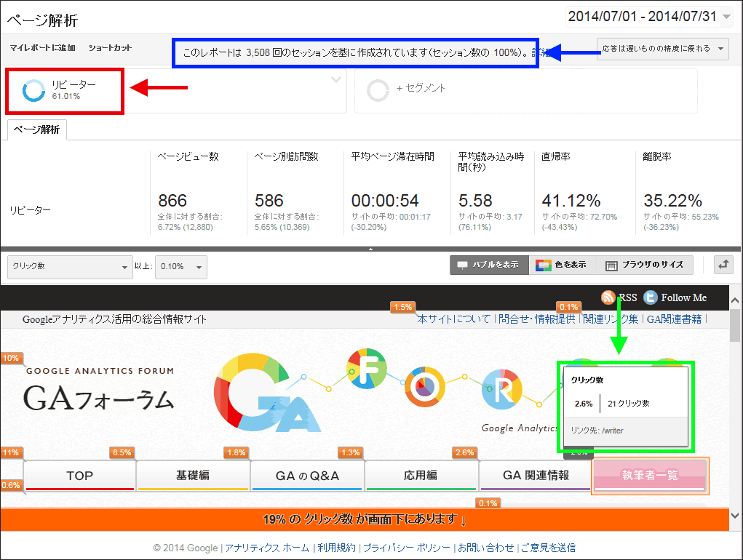Click the 問合せ･情報提供 link
The image size is (743, 560).
click(x=536, y=319)
